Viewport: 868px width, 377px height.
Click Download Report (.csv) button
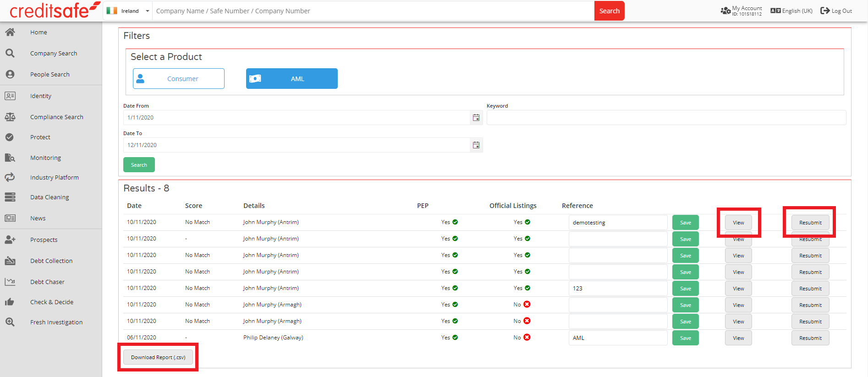click(158, 357)
